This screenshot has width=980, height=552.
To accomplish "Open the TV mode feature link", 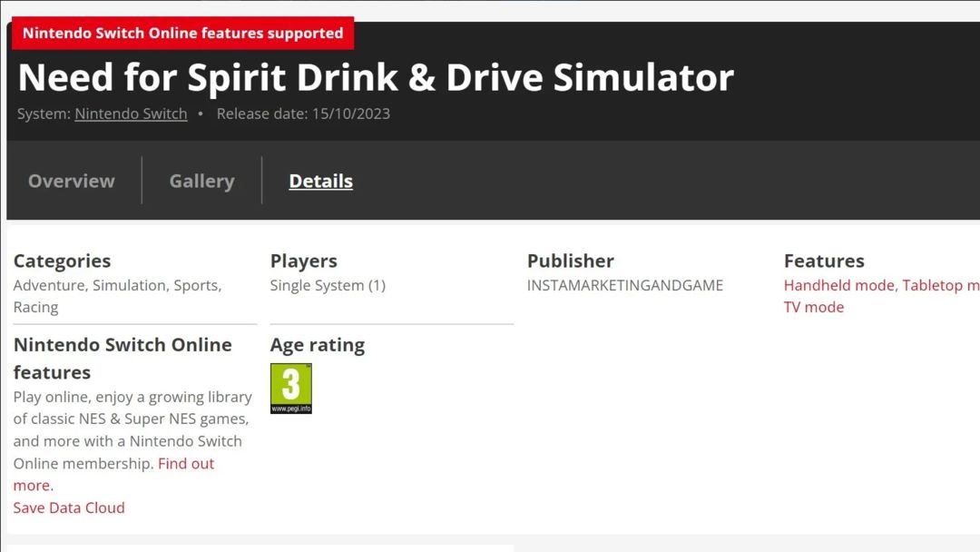I will [814, 307].
